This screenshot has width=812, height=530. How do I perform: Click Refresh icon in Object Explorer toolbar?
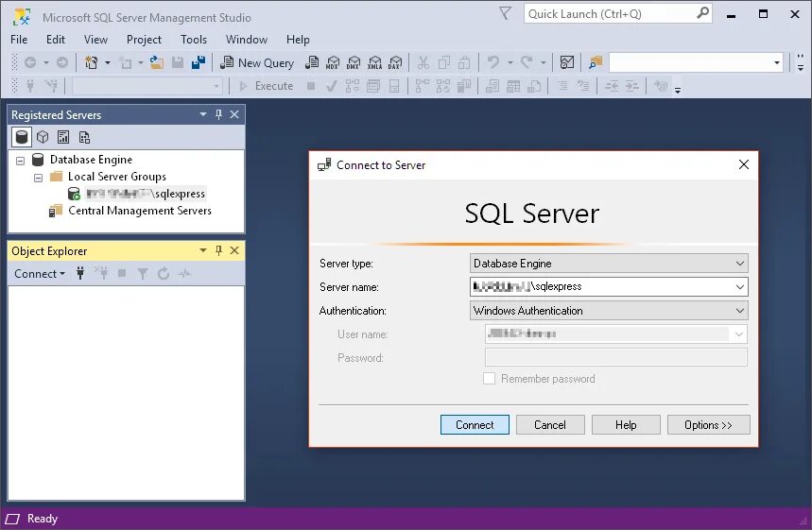(x=164, y=273)
